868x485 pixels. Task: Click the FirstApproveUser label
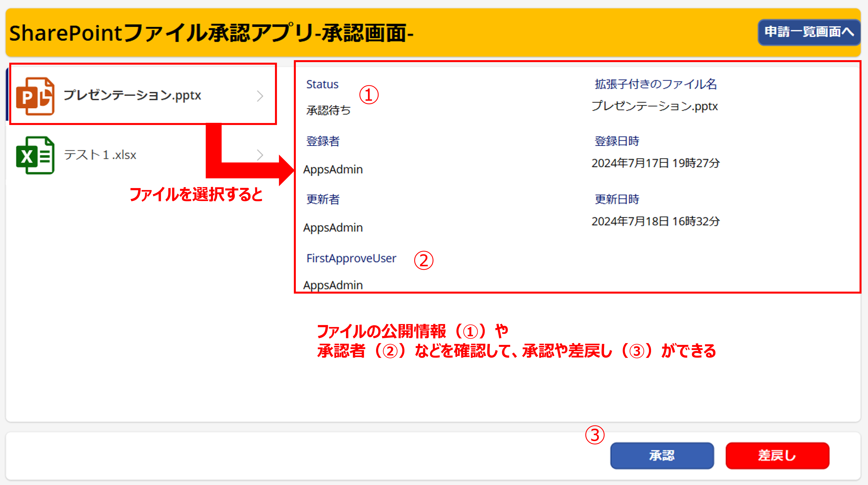pyautogui.click(x=351, y=258)
